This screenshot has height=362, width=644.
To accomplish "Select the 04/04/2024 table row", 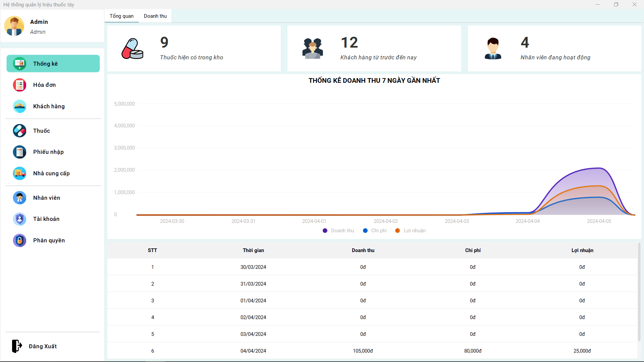I will click(253, 351).
